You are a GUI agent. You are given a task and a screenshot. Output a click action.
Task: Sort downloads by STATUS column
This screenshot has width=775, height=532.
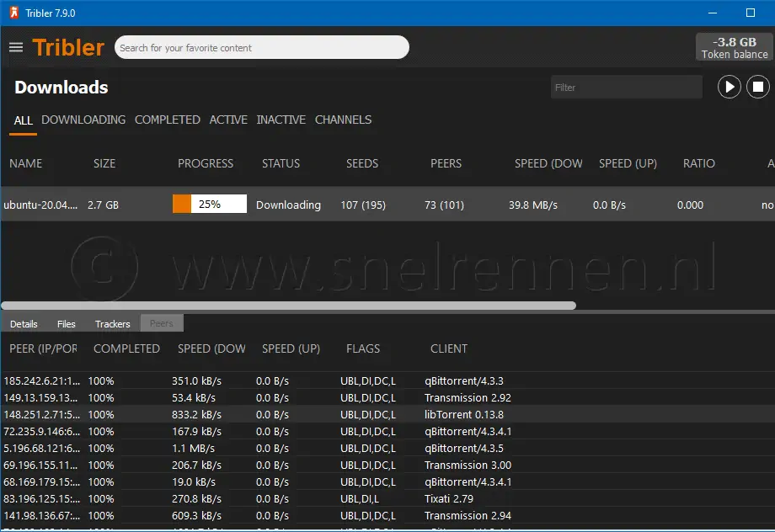click(281, 163)
